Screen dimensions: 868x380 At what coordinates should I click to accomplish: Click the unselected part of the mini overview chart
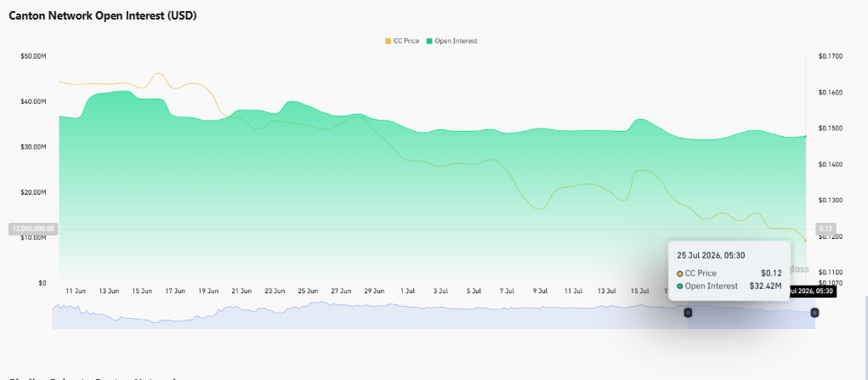370,317
